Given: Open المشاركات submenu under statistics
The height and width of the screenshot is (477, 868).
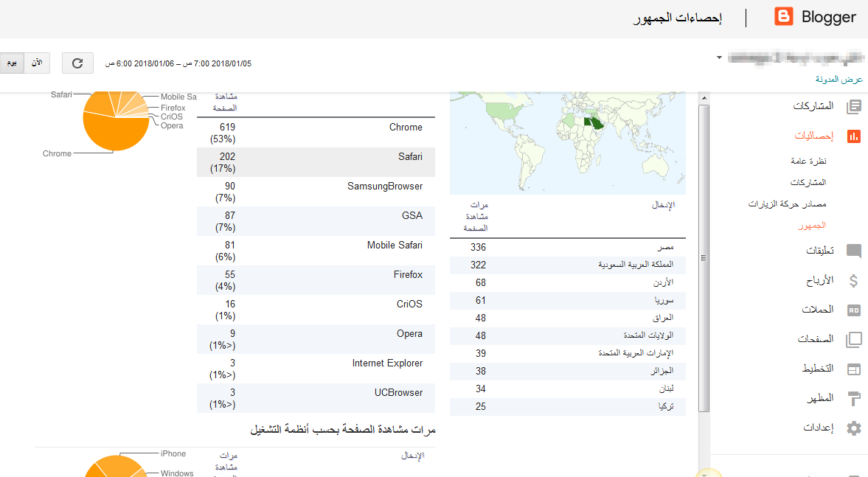Looking at the screenshot, I should pyautogui.click(x=808, y=182).
